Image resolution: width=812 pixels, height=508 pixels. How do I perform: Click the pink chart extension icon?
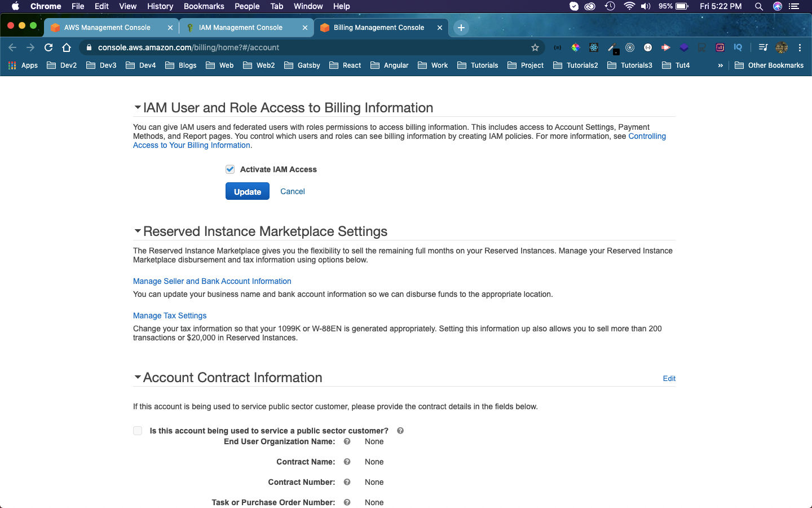[x=720, y=47]
